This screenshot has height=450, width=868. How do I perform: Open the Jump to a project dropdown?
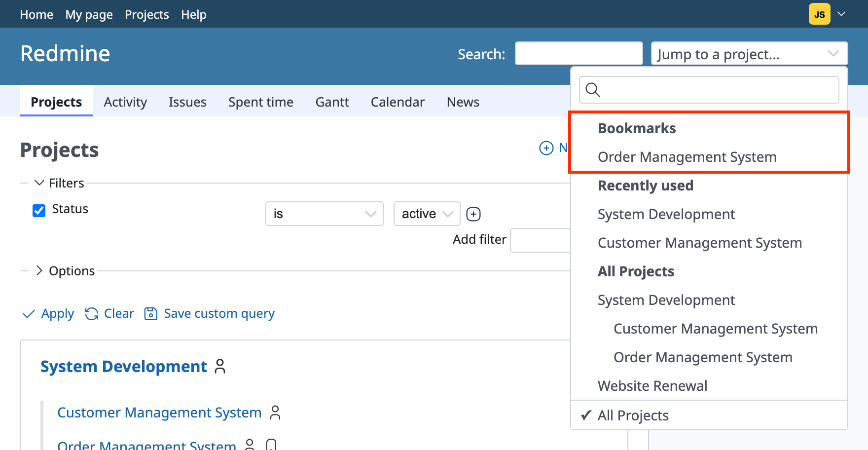pos(750,54)
